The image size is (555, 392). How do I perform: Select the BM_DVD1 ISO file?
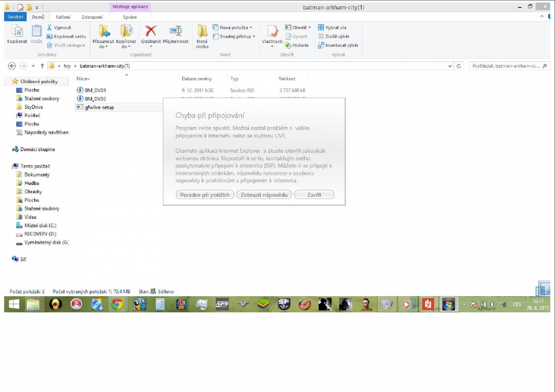click(x=95, y=90)
